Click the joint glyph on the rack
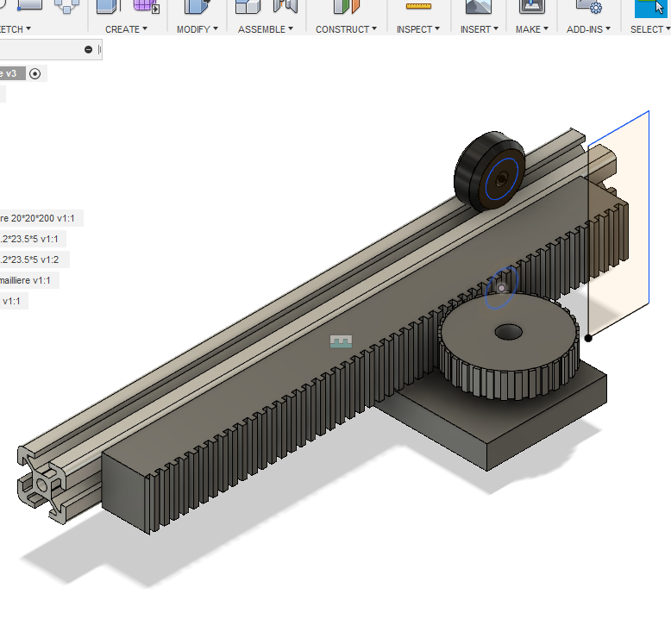The width and height of the screenshot is (671, 644). click(342, 342)
